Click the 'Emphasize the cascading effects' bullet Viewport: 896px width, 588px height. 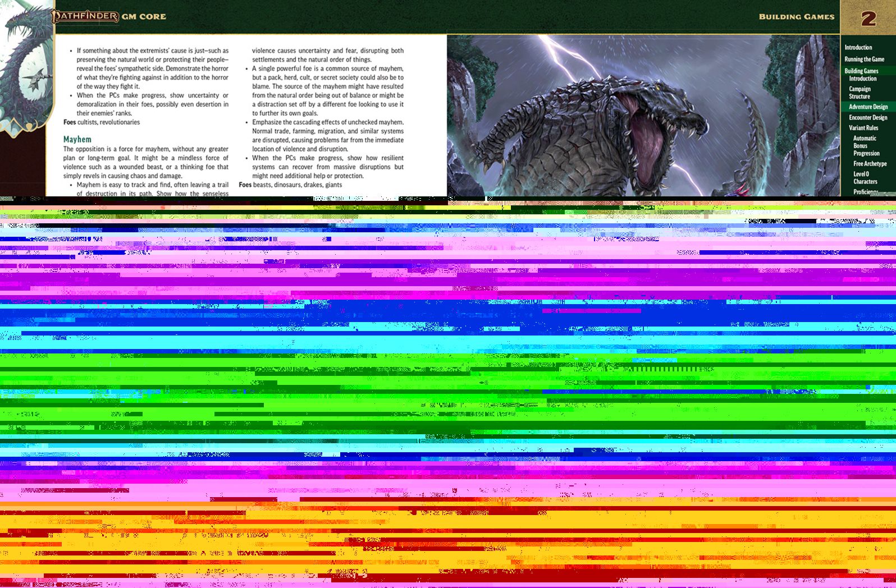[x=324, y=136]
